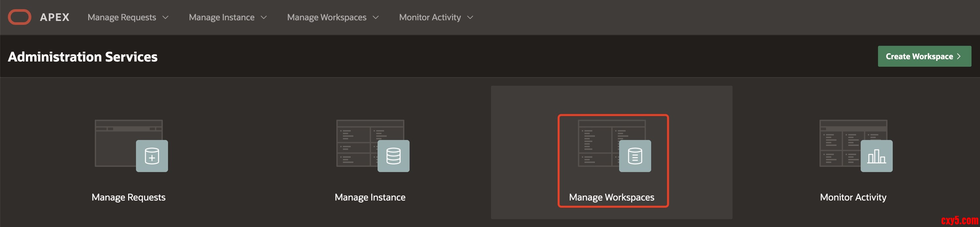980x227 pixels.
Task: Click the APEX home text
Action: tap(54, 17)
